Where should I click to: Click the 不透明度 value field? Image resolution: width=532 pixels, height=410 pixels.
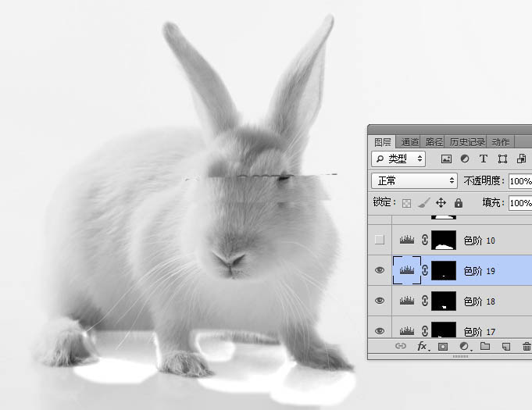tap(520, 180)
